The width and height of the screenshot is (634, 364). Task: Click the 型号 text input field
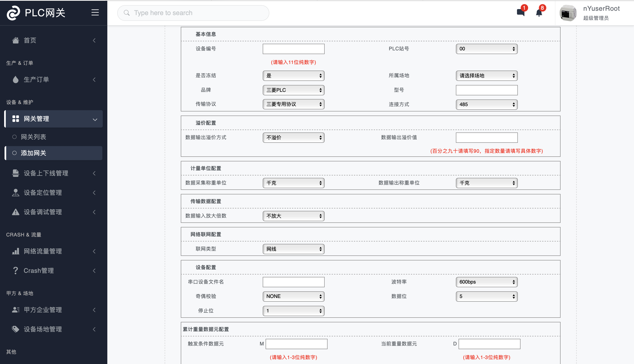(x=486, y=90)
